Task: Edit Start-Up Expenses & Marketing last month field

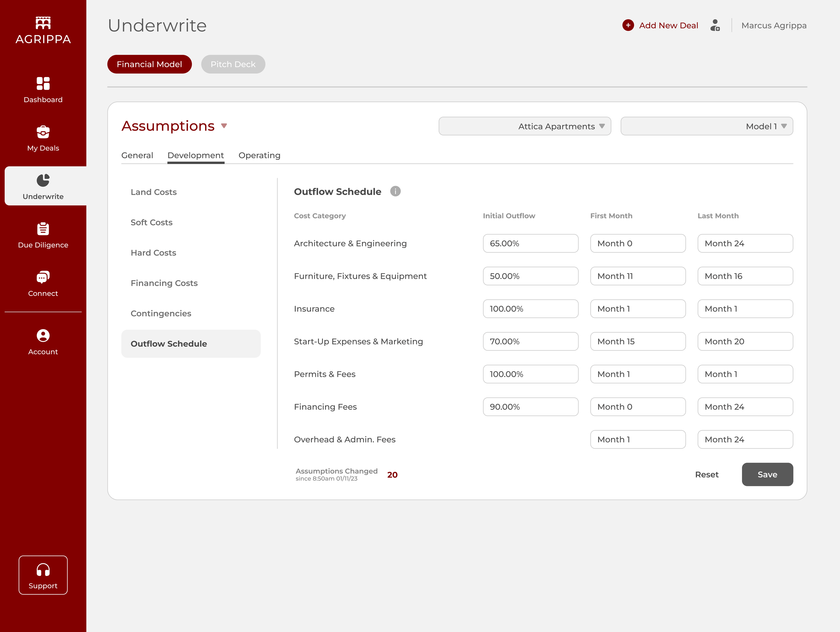Action: [x=745, y=341]
